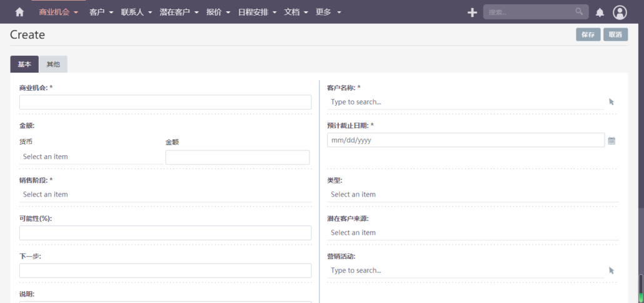Click arrow selector beside 营销活动 field

click(611, 270)
